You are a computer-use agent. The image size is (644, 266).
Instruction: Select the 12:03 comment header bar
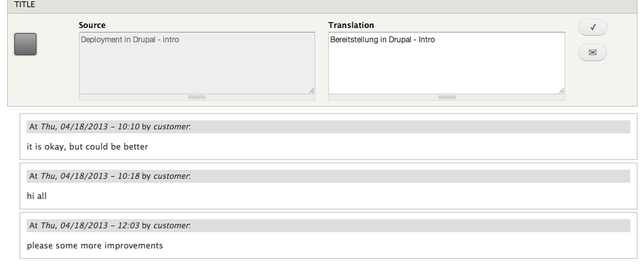coord(329,226)
